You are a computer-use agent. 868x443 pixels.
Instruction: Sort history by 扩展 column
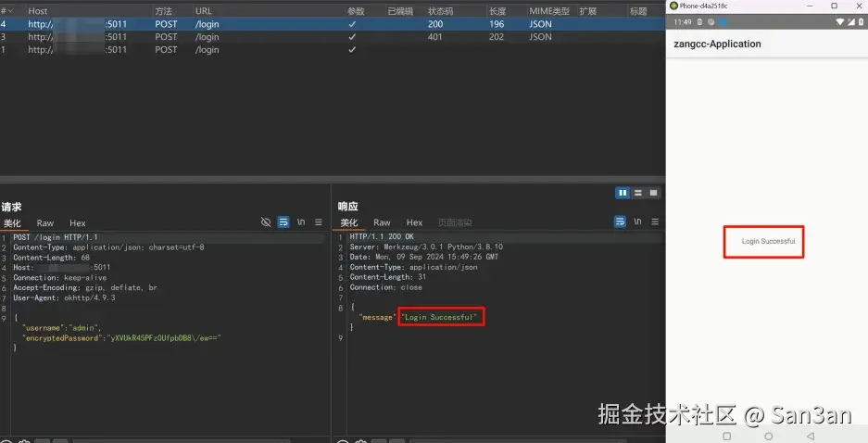588,10
